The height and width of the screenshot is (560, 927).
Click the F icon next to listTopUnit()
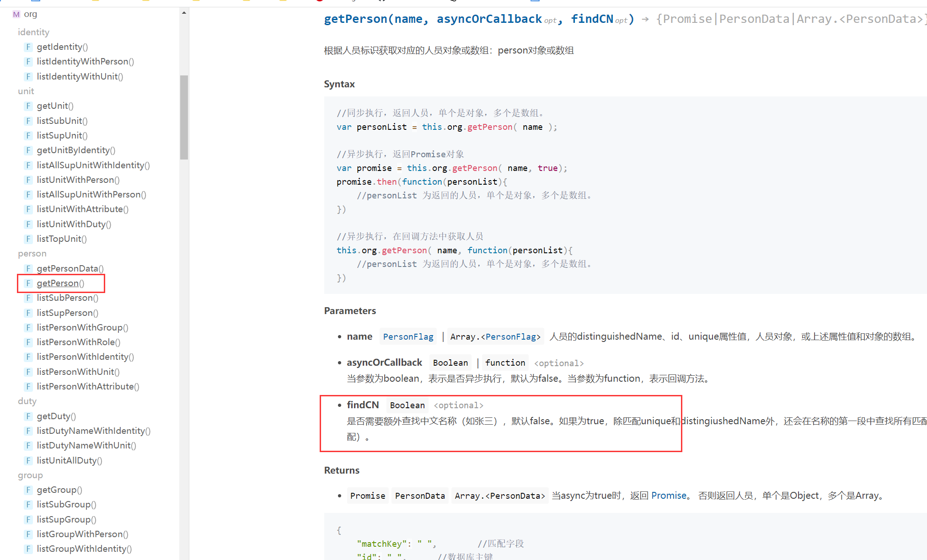(28, 239)
